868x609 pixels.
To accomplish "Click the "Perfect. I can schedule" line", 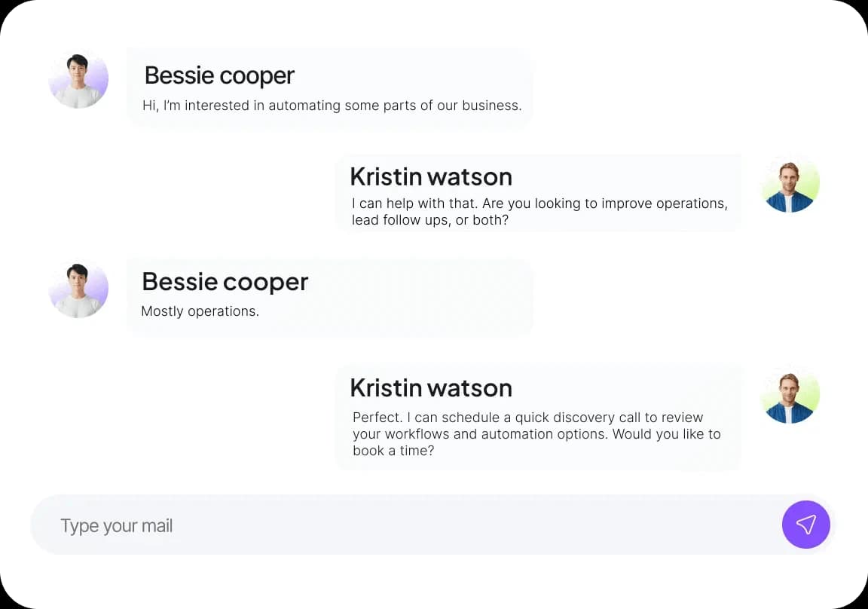I will click(x=527, y=418).
